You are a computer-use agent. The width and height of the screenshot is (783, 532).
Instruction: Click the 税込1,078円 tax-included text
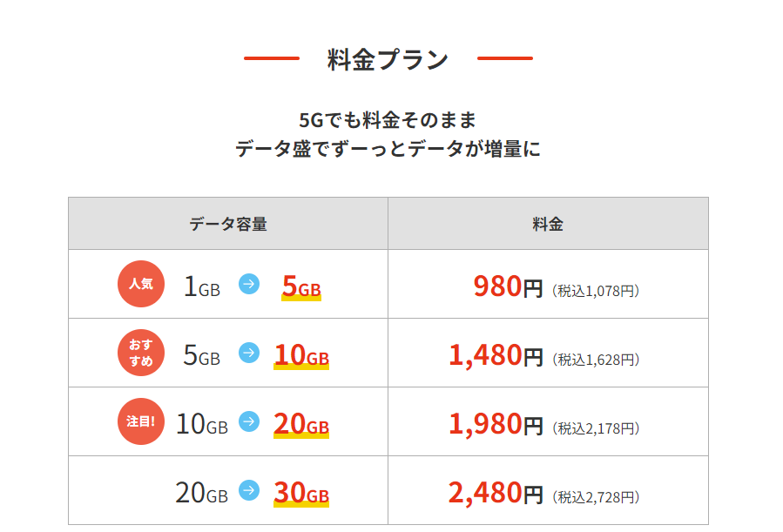[596, 290]
